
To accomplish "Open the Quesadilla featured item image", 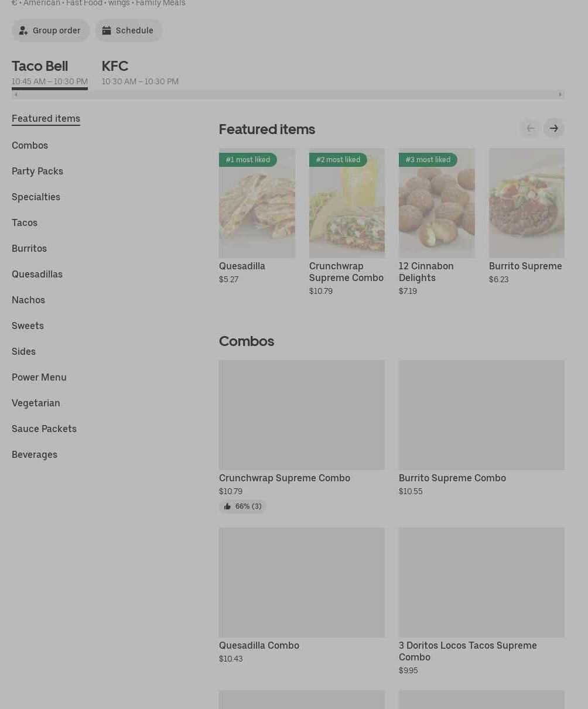I will (257, 203).
